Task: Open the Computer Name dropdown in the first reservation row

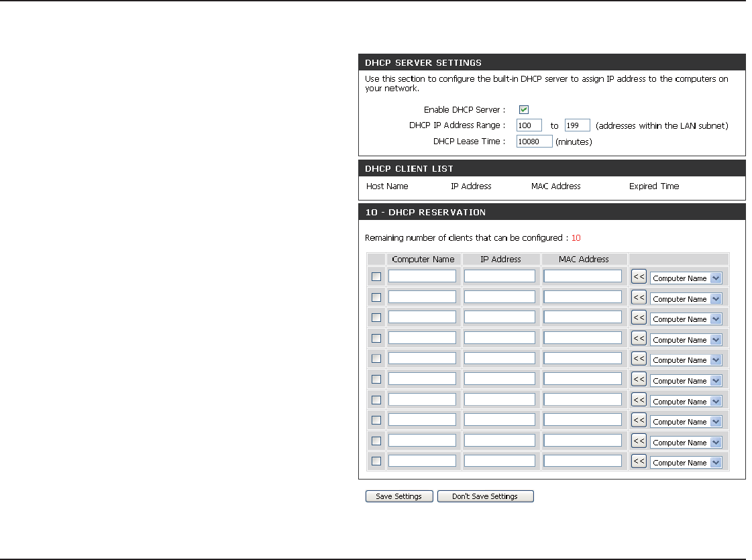Action: pos(686,278)
